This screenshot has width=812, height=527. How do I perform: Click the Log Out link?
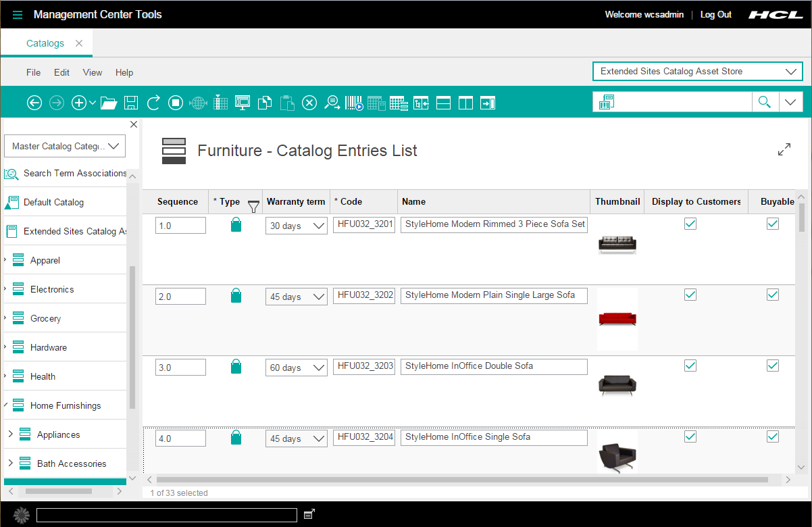coord(715,14)
